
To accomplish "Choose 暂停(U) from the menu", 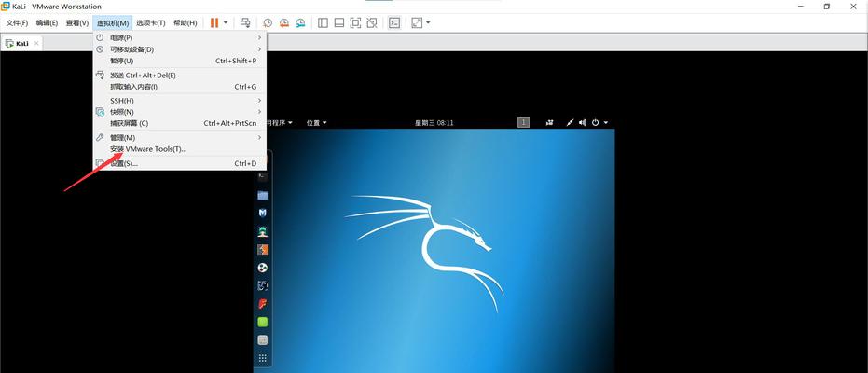I will coord(179,61).
